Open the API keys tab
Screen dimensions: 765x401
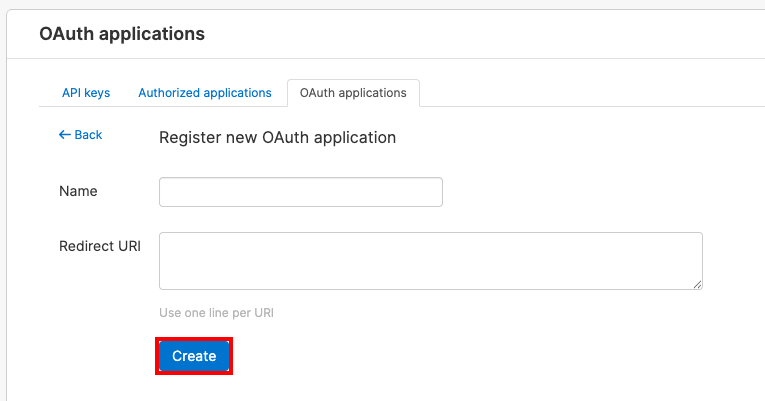tap(86, 93)
